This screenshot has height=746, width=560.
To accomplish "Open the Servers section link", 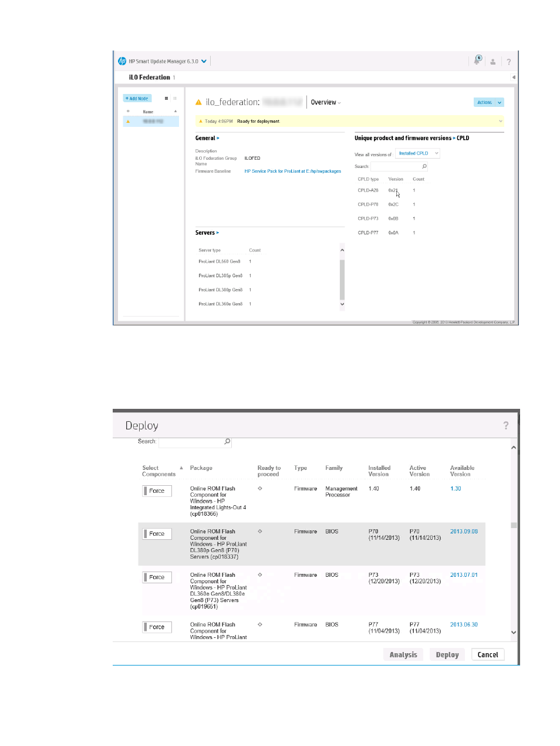I will (x=207, y=233).
